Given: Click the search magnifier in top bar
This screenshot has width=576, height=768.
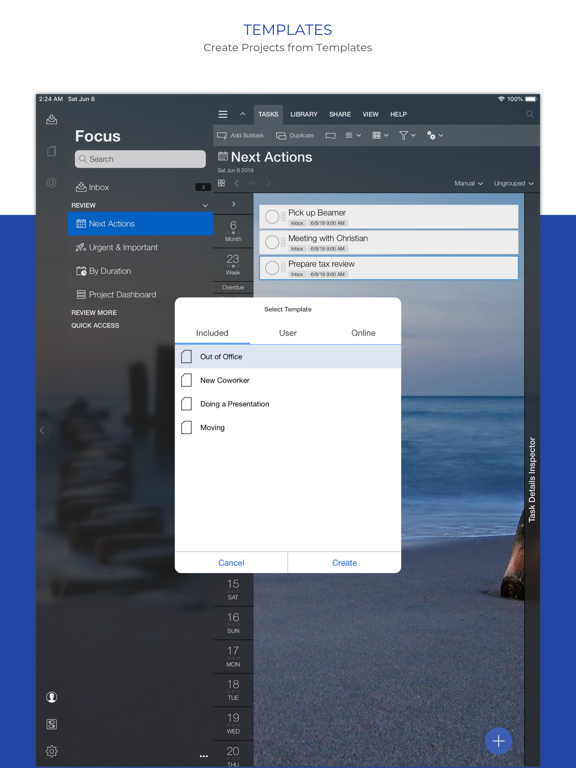Looking at the screenshot, I should [x=529, y=114].
